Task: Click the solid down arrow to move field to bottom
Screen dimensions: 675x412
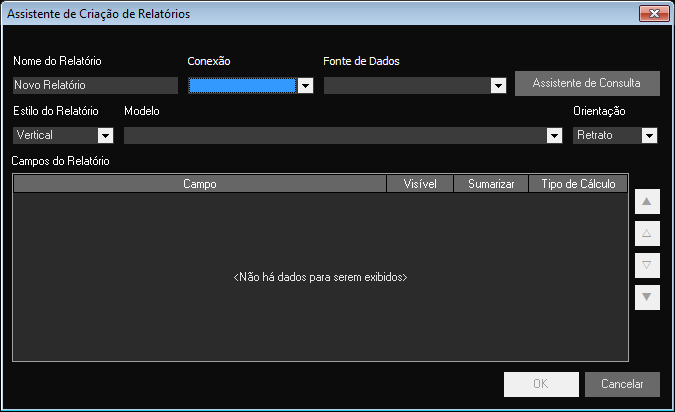Action: 647,297
